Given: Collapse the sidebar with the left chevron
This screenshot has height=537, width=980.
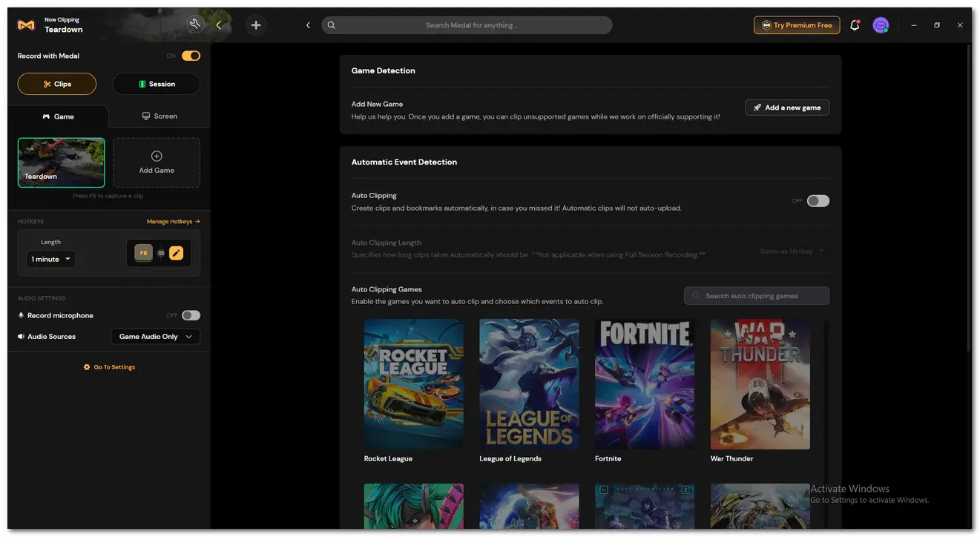Looking at the screenshot, I should click(x=219, y=25).
